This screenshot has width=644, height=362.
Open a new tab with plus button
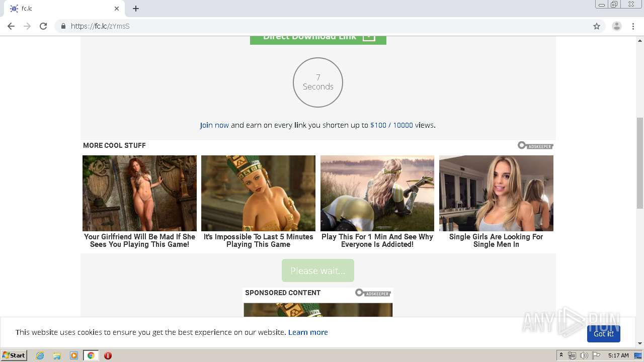coord(136,9)
